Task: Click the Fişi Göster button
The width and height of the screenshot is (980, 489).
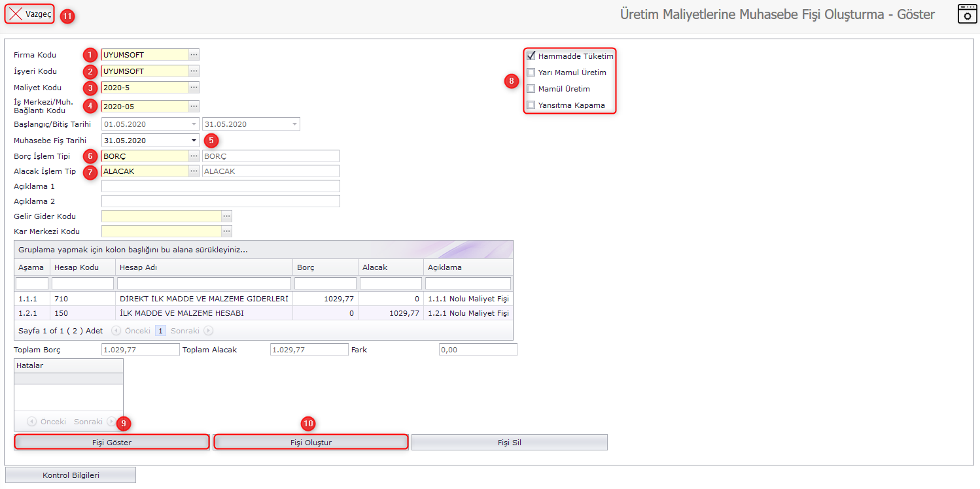Action: point(112,443)
